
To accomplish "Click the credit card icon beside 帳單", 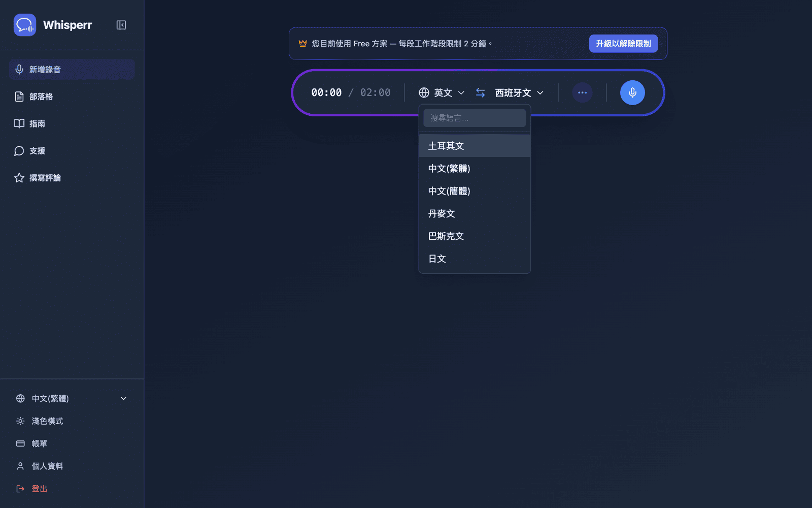I will coord(20,443).
